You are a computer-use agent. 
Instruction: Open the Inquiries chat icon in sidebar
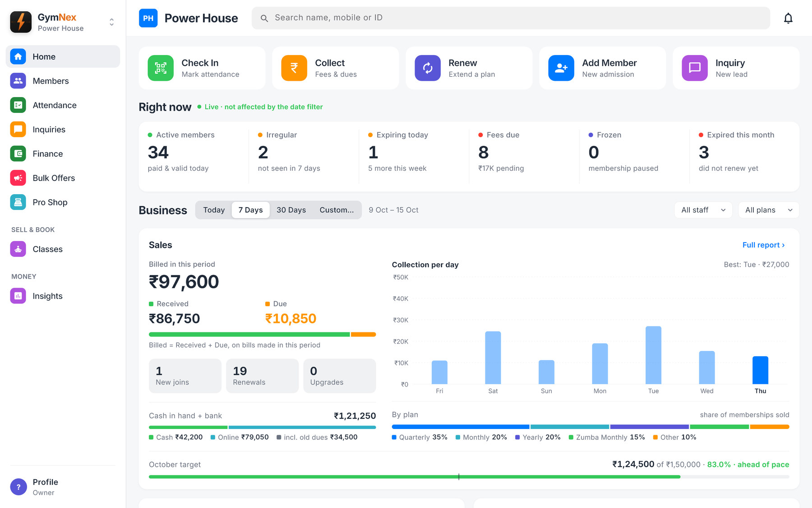[18, 130]
